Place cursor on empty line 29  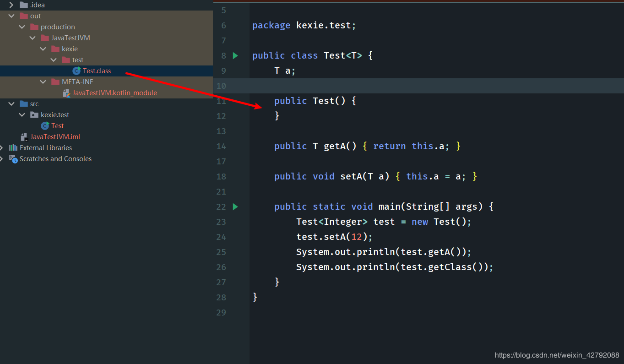pyautogui.click(x=437, y=313)
